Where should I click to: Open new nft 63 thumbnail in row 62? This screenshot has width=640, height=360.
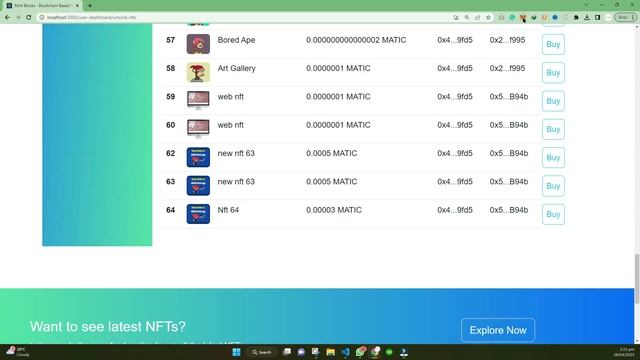[x=198, y=157]
